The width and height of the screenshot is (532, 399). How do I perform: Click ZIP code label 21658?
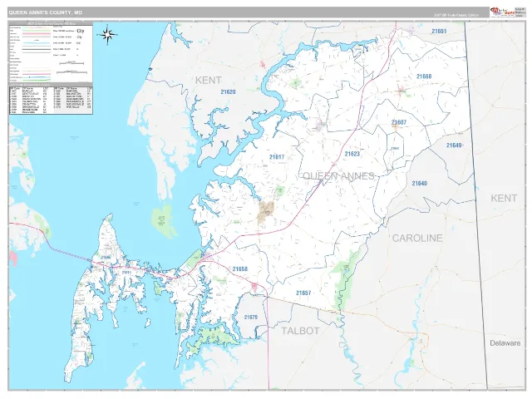pos(240,269)
